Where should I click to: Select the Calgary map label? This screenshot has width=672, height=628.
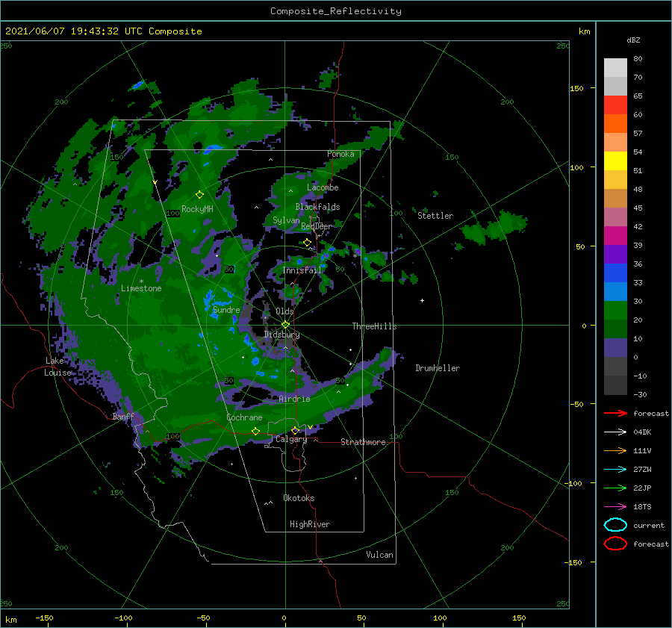click(x=291, y=439)
